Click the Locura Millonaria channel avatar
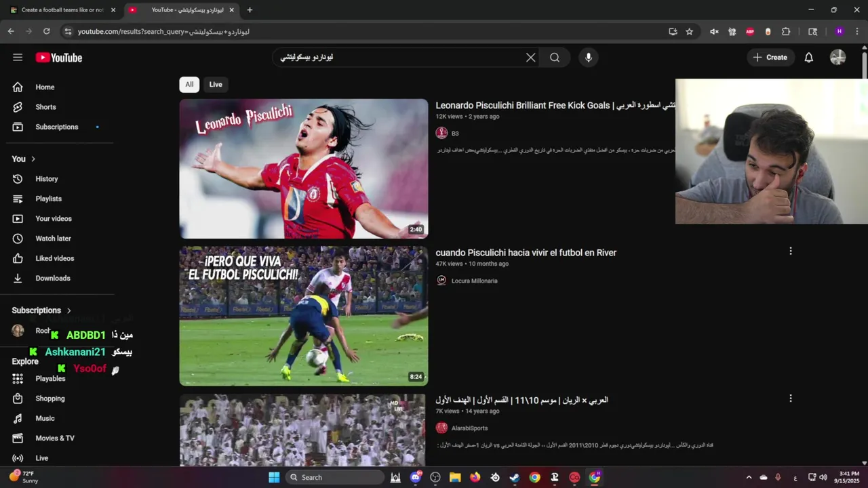 [x=441, y=281]
